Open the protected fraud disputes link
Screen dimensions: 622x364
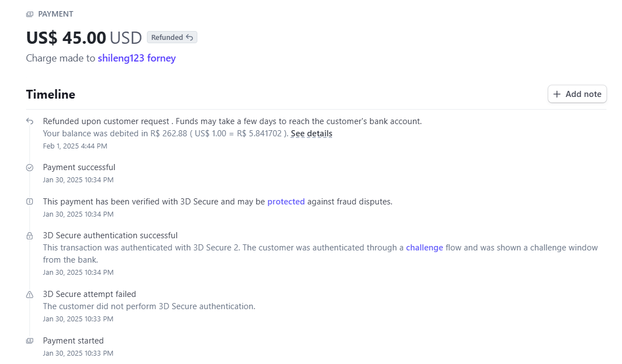click(286, 202)
